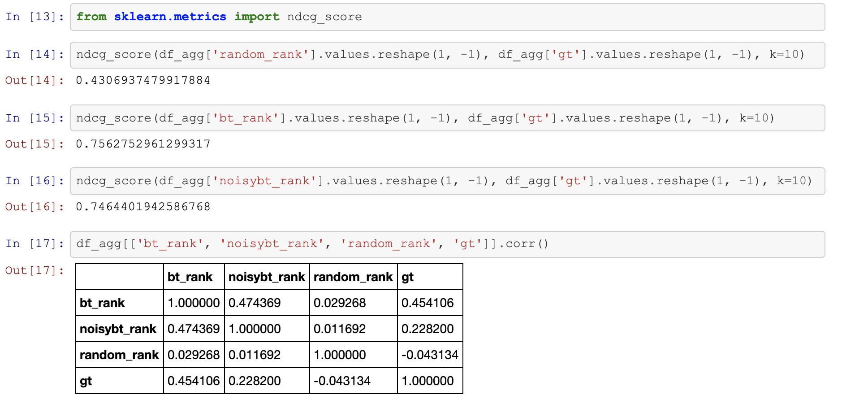
Task: Click output value 0.4306937479917884
Action: tap(143, 80)
